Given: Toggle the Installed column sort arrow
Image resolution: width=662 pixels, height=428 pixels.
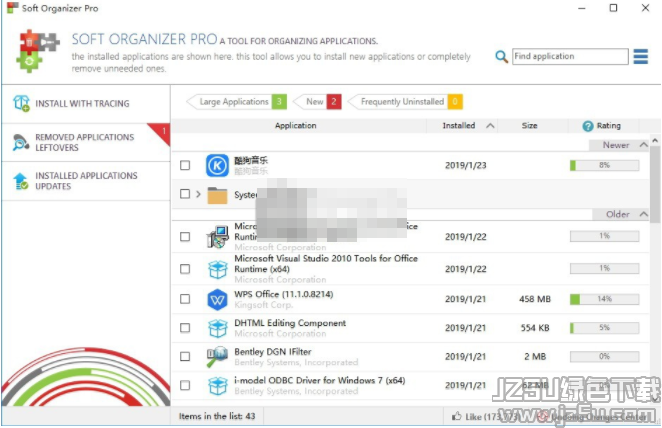Looking at the screenshot, I should (x=490, y=126).
